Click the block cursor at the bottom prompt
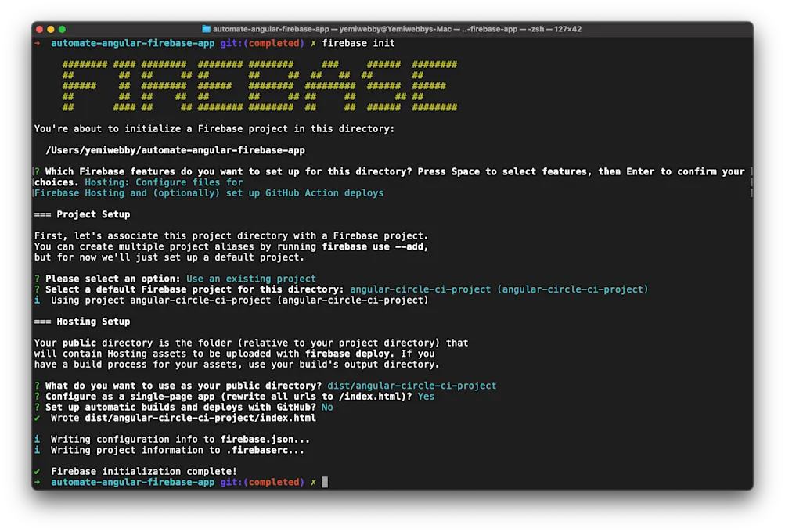Screen dimensions: 785x532 pos(323,482)
